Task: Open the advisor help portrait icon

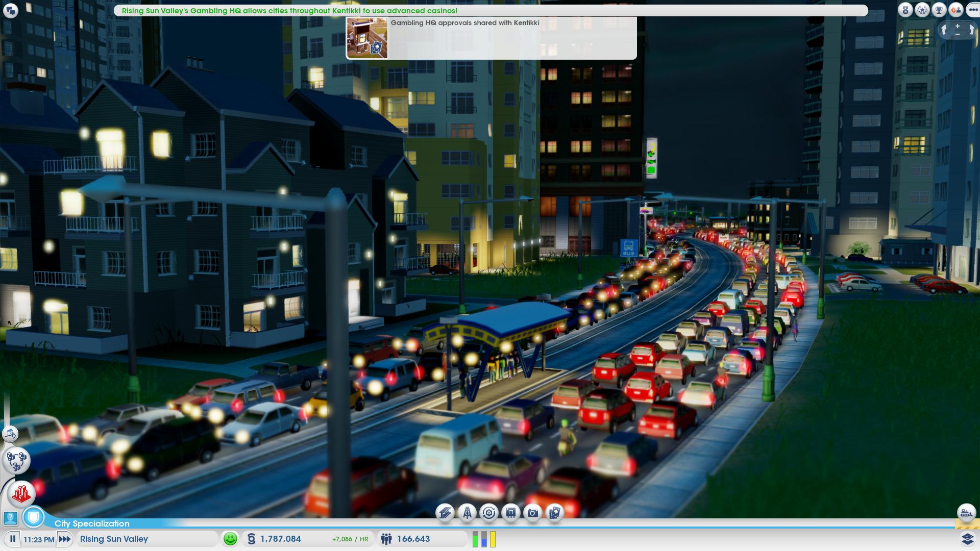Action: pyautogui.click(x=10, y=518)
